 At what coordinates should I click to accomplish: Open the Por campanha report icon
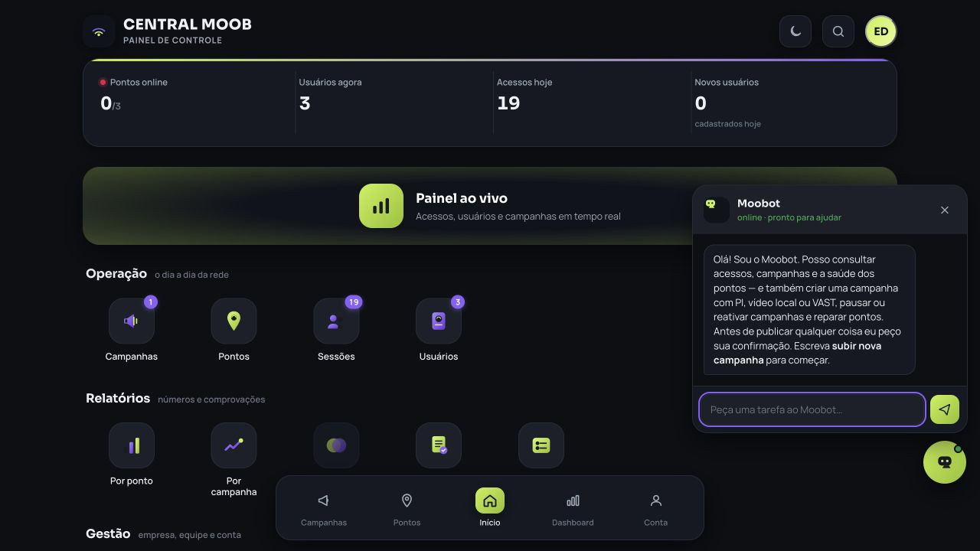pyautogui.click(x=234, y=445)
